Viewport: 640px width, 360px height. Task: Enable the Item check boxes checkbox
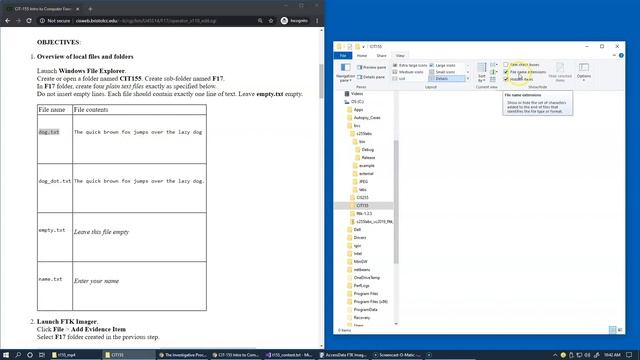pyautogui.click(x=506, y=64)
